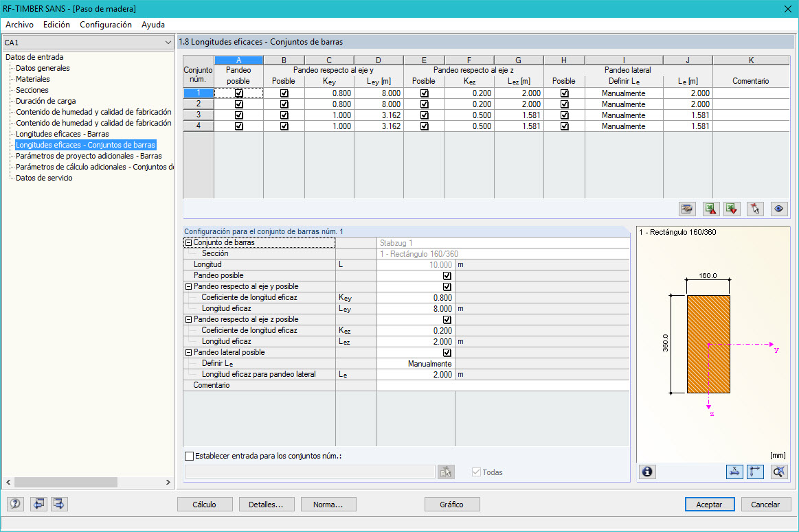799x532 pixels.
Task: Click the eye icon to view selection
Action: 778,209
